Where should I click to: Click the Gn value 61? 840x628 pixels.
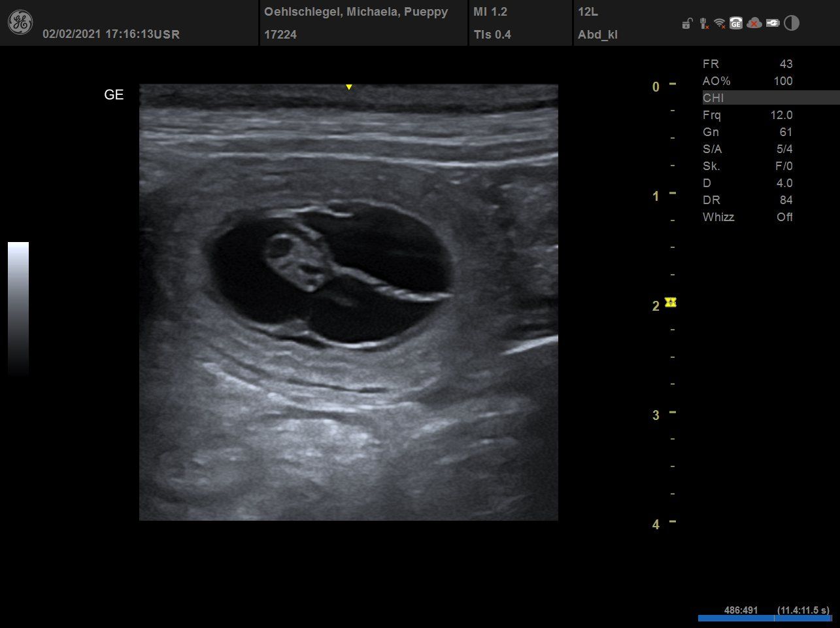point(786,132)
